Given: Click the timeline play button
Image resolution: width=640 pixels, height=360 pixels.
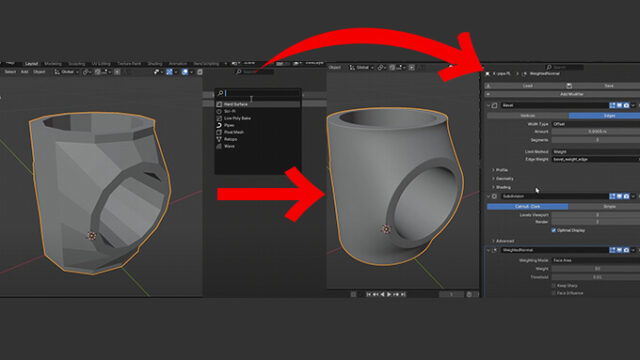Looking at the screenshot, I should [389, 294].
